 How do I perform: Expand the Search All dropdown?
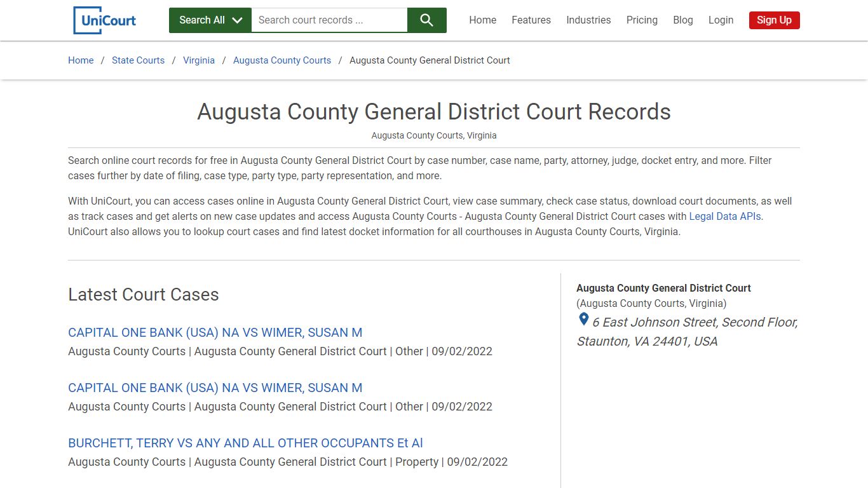[210, 20]
